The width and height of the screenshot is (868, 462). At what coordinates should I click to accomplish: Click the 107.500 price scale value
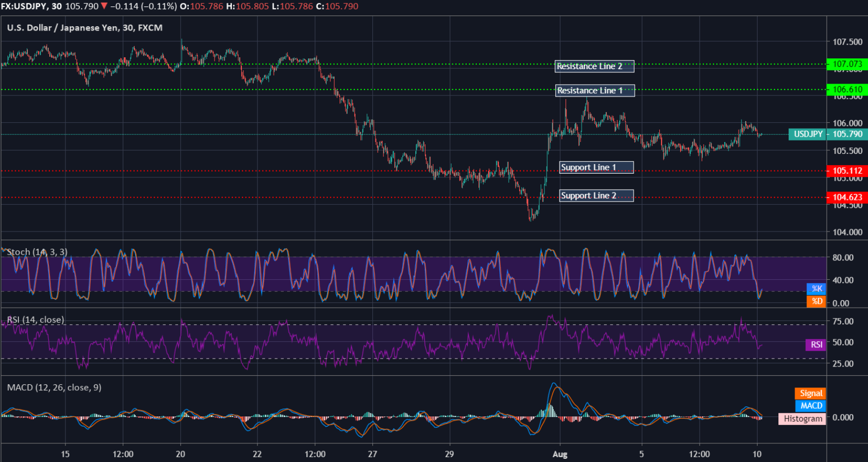847,42
